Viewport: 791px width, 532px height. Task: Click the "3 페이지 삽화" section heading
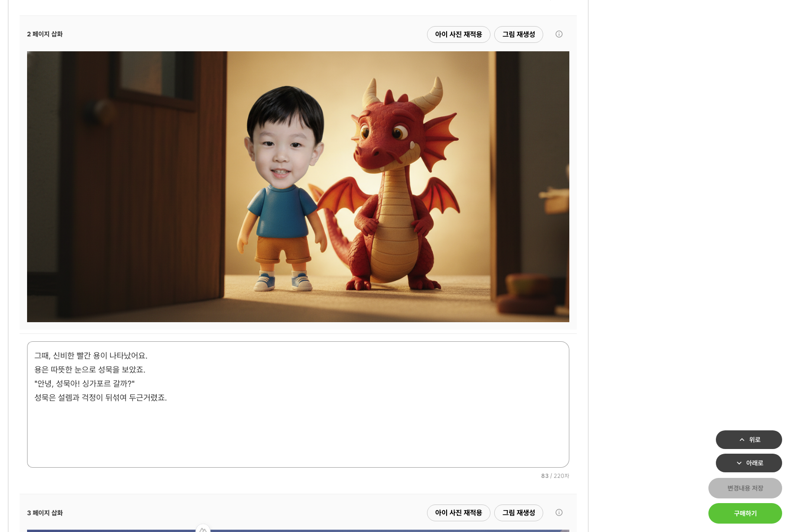tap(45, 513)
